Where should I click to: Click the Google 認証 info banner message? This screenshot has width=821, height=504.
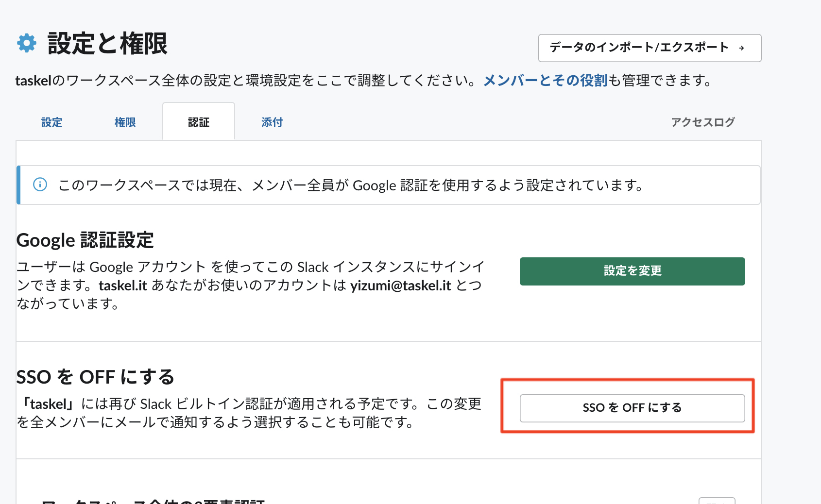point(351,185)
